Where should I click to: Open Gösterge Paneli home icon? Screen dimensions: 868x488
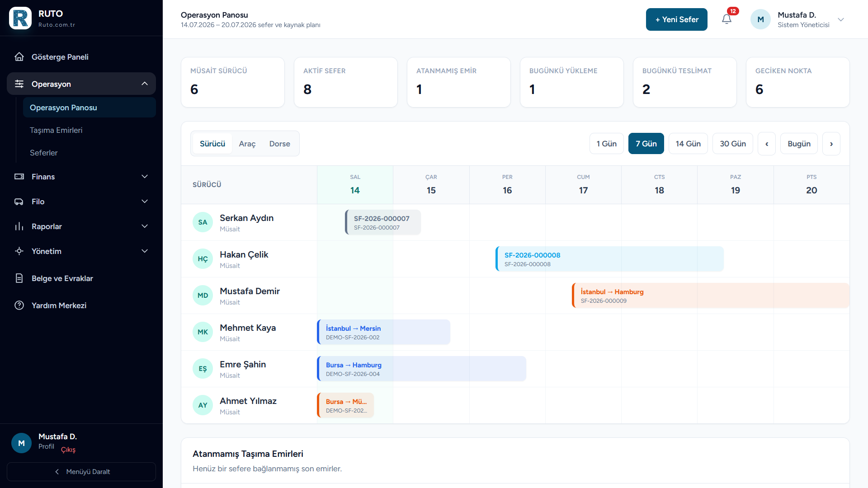(x=19, y=56)
